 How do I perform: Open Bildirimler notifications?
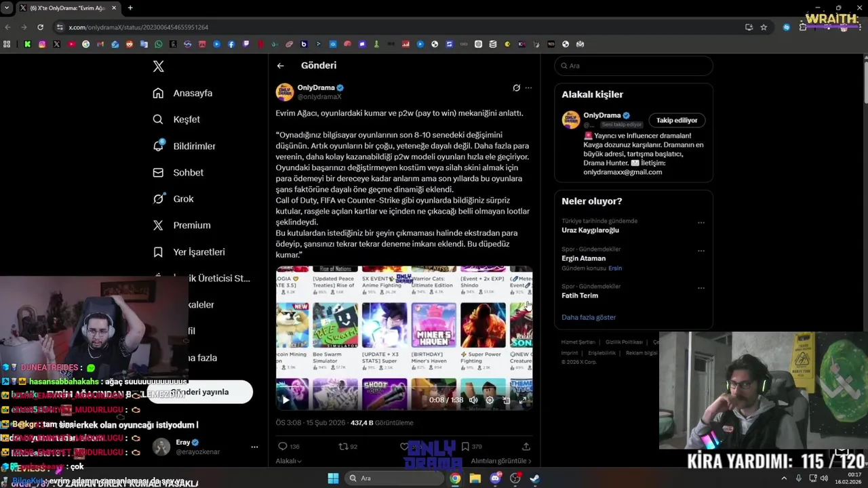184,146
